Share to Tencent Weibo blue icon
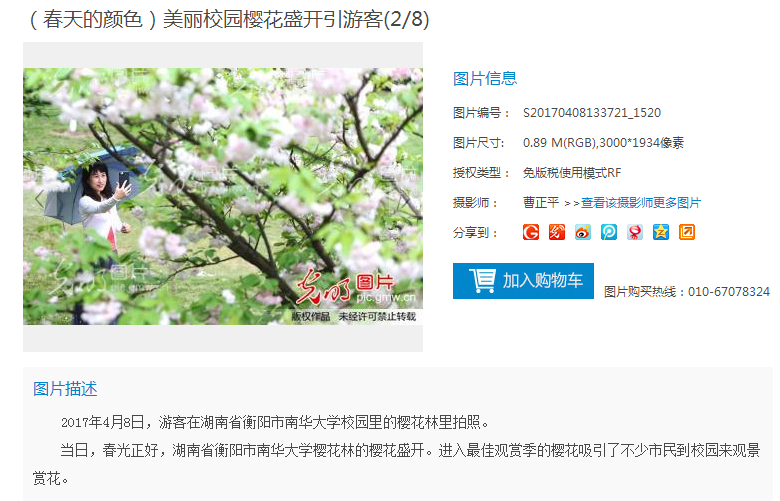The image size is (780, 501). [609, 232]
